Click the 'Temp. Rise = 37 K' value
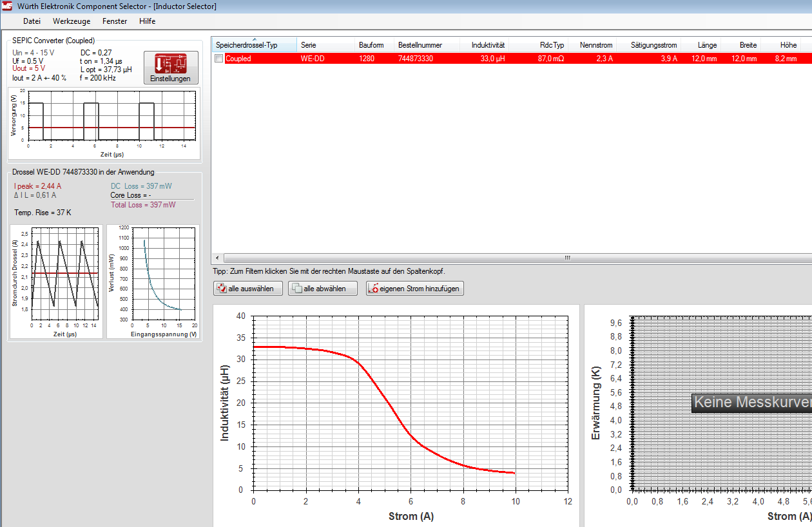Image resolution: width=812 pixels, height=527 pixels. click(x=43, y=212)
